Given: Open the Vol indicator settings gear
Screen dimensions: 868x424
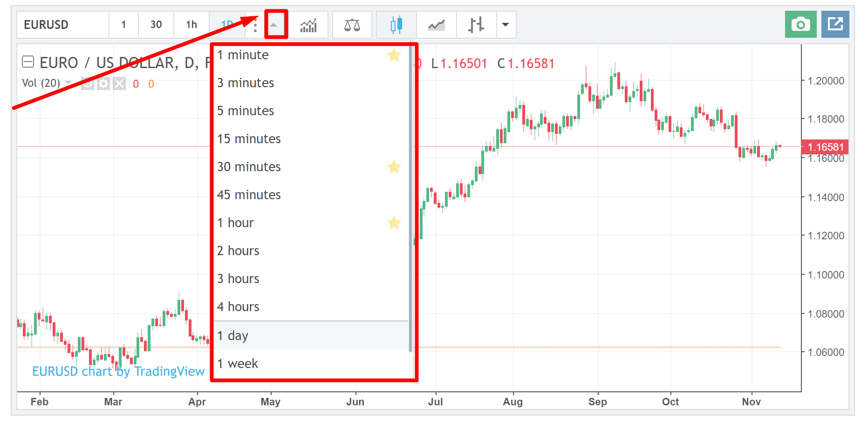Looking at the screenshot, I should tap(103, 83).
